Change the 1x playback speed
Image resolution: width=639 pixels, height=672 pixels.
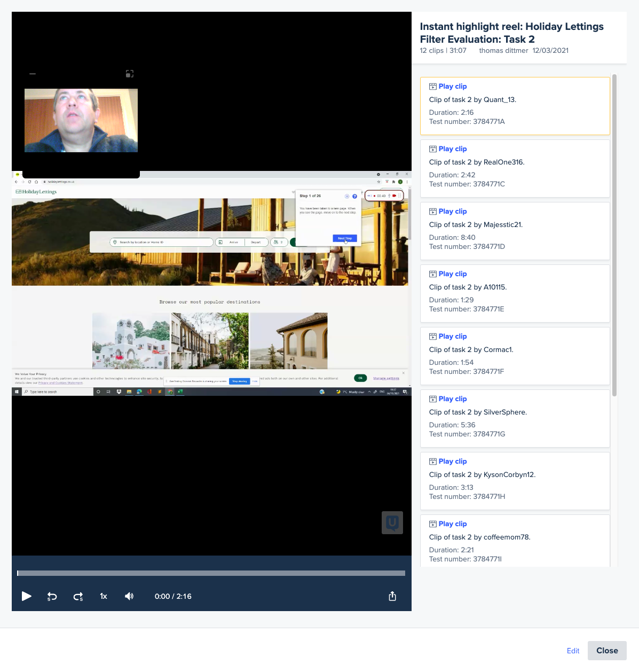click(104, 596)
